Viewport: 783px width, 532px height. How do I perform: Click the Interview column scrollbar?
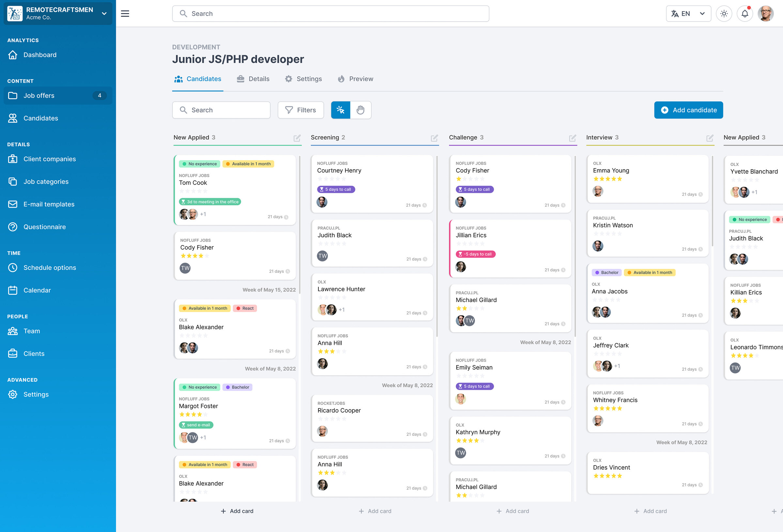(x=712, y=201)
